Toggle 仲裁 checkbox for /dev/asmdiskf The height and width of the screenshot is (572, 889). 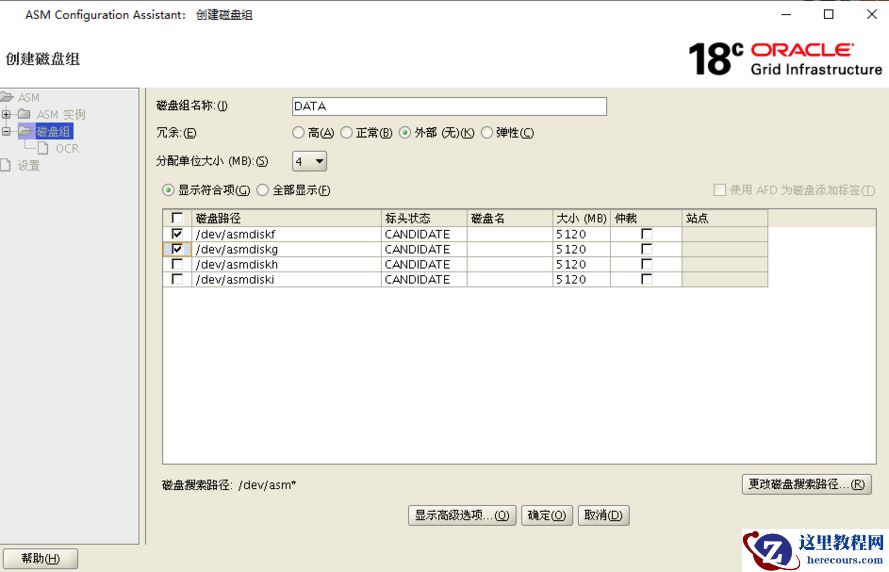point(646,234)
